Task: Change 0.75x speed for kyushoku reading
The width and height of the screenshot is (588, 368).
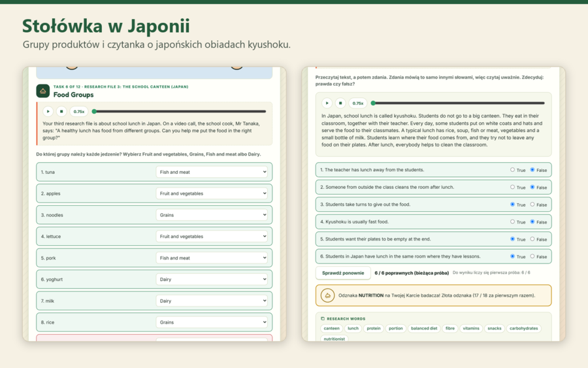Action: point(358,103)
